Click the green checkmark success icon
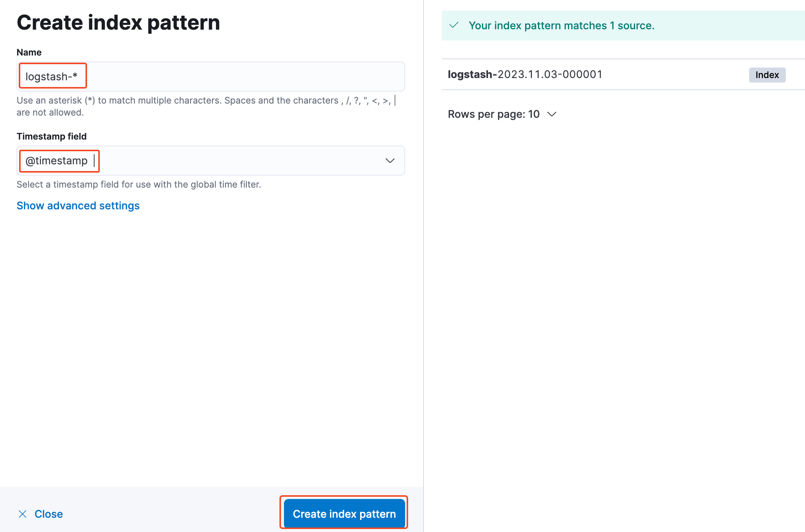Screen dimensions: 805x532 [x=454, y=25]
